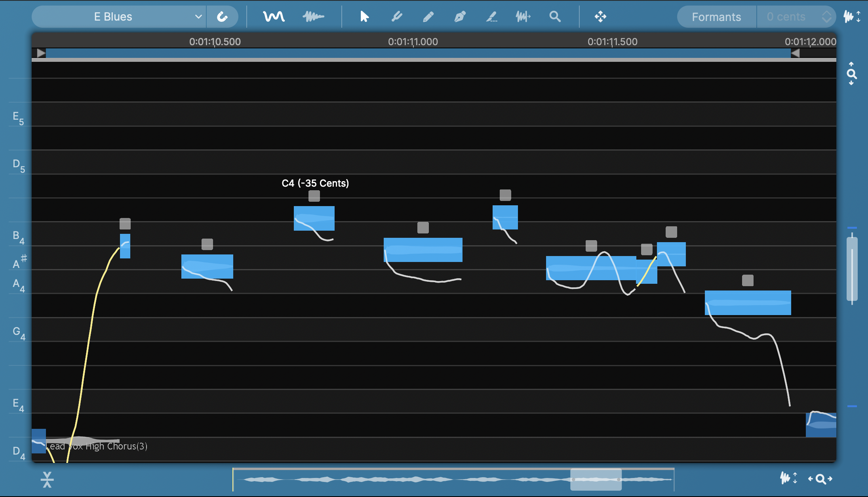The height and width of the screenshot is (497, 868).
Task: Select the note separation knife tool
Action: (491, 17)
